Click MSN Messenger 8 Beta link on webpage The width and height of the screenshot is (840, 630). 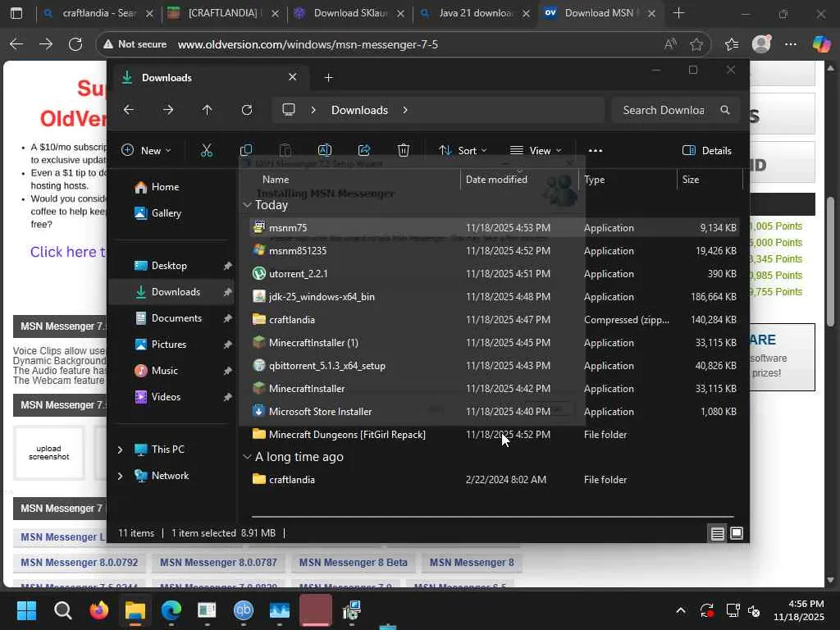353,563
